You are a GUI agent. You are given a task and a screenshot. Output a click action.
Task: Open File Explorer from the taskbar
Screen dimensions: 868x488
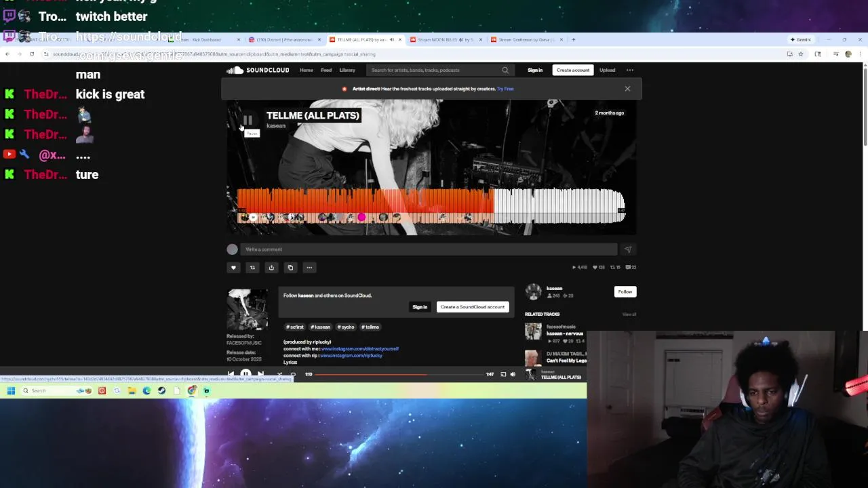click(132, 390)
